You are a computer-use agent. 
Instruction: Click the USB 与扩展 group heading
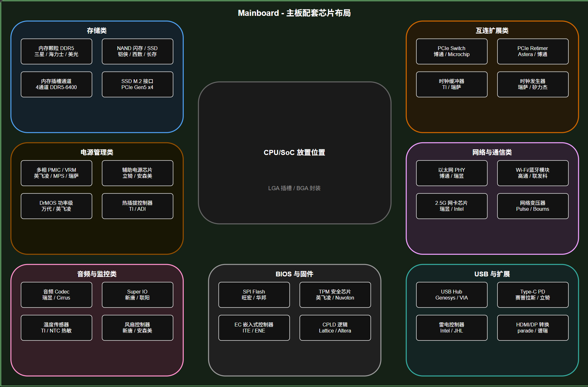[x=492, y=274]
